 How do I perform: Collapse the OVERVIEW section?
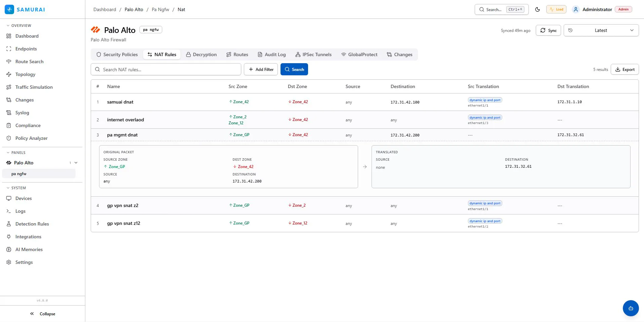[x=19, y=26]
